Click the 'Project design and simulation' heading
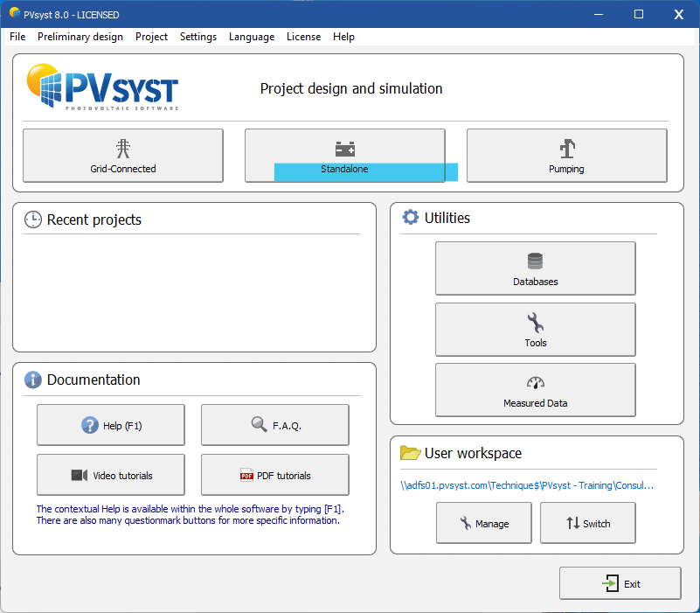700x613 pixels. (x=351, y=88)
